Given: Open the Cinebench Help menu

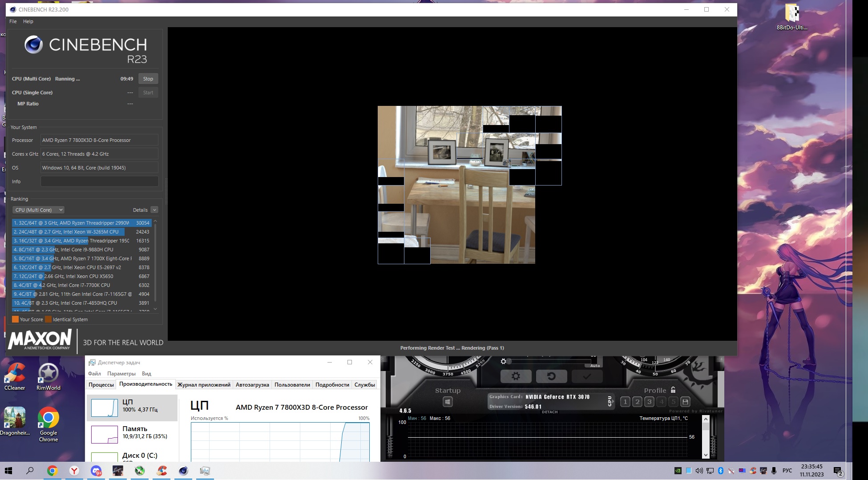Looking at the screenshot, I should click(28, 21).
